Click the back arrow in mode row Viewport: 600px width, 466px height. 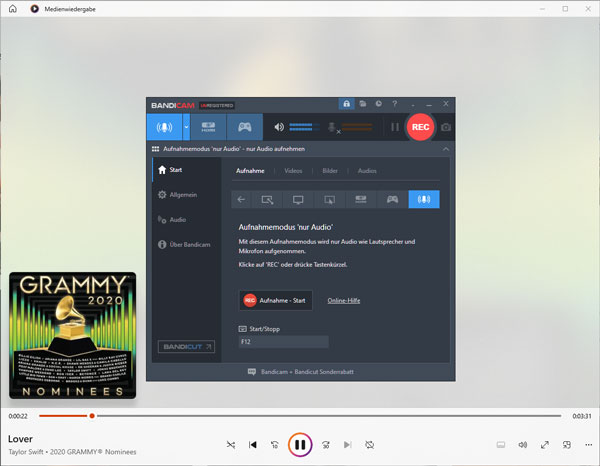click(241, 199)
